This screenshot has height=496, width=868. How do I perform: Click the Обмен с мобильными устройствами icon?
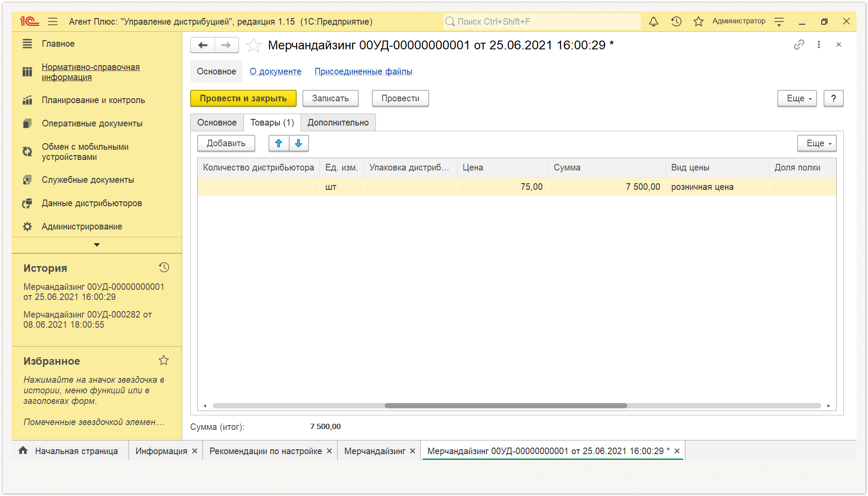(x=27, y=152)
